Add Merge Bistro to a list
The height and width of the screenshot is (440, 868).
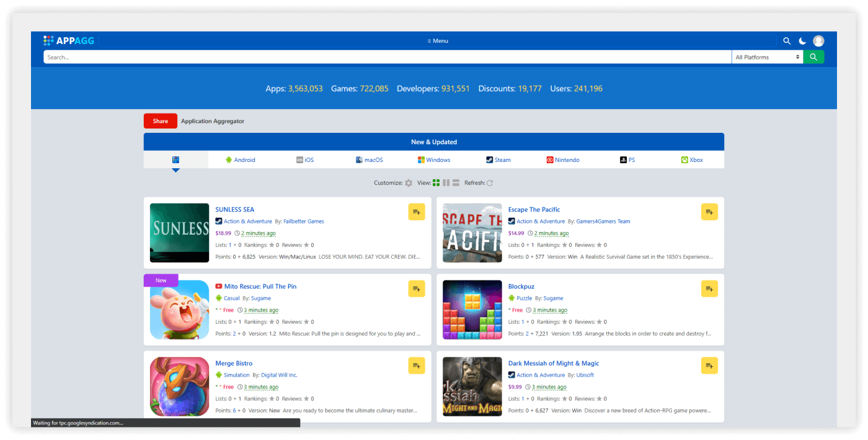(x=417, y=366)
